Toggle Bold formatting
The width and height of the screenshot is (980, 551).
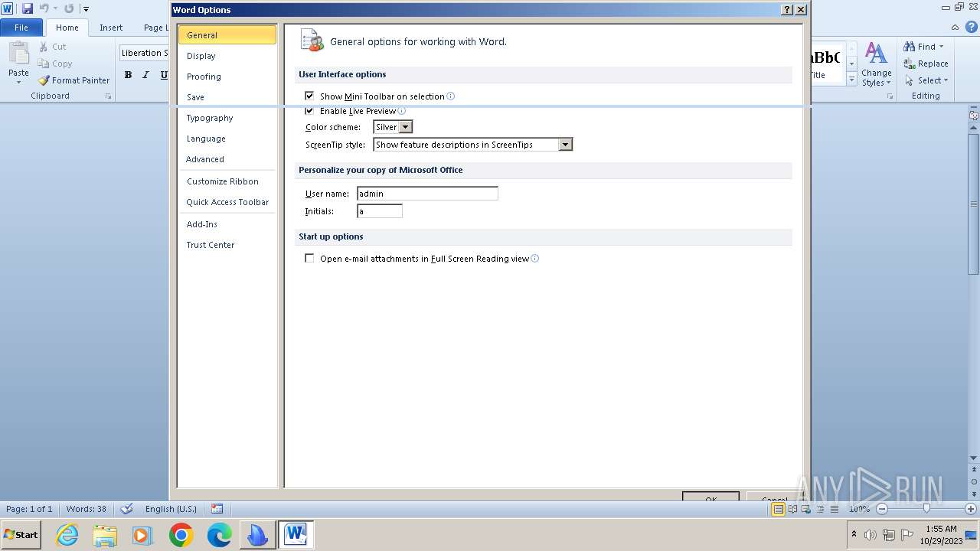coord(128,75)
